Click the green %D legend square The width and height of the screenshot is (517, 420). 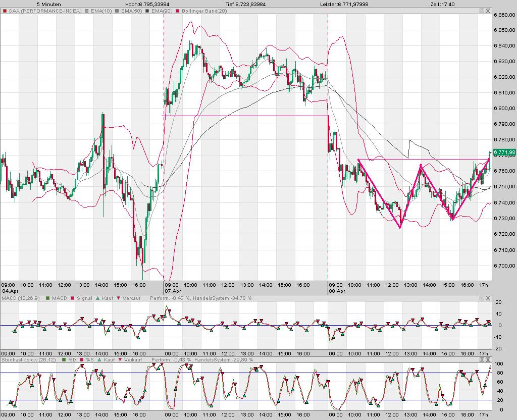click(64, 359)
